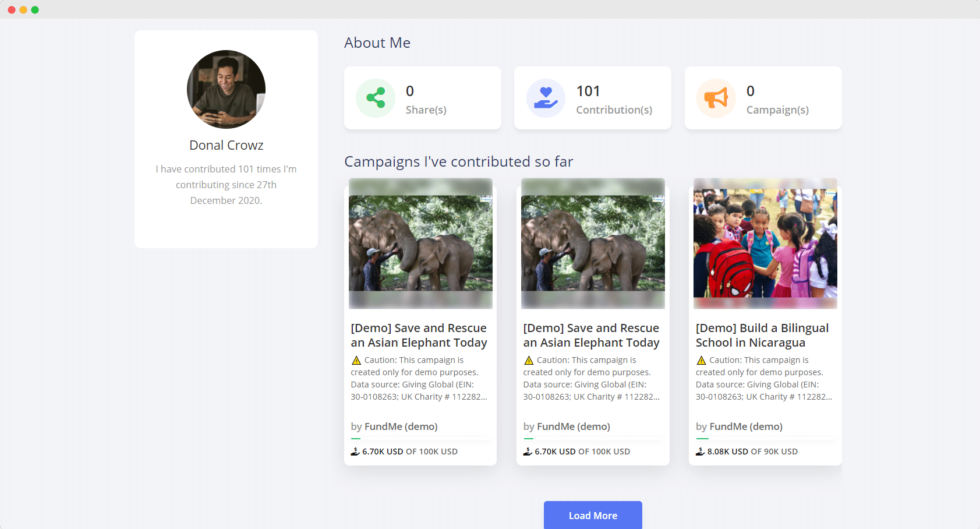Click the Donal Crowz profile avatar
Viewport: 980px width, 529px height.
[x=226, y=89]
